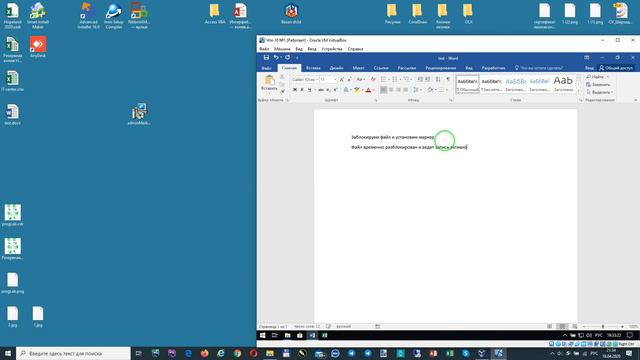Open the shading paint bucket dropdown

pyautogui.click(x=431, y=90)
